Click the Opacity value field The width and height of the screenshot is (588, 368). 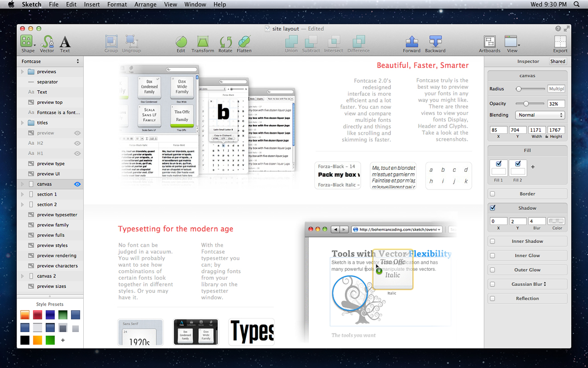(x=556, y=103)
